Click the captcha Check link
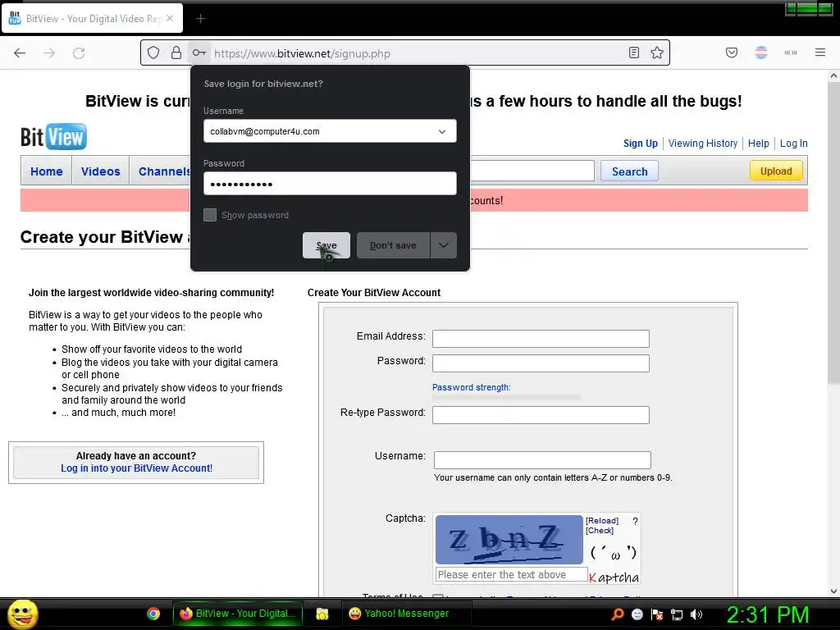Viewport: 840px width, 630px height. [600, 531]
